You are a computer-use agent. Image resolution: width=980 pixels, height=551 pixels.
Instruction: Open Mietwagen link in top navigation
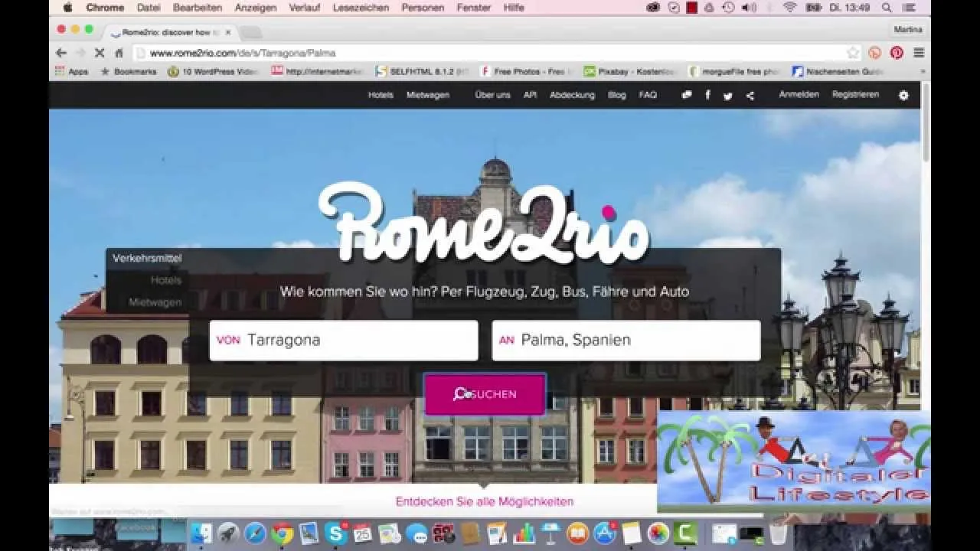(428, 95)
